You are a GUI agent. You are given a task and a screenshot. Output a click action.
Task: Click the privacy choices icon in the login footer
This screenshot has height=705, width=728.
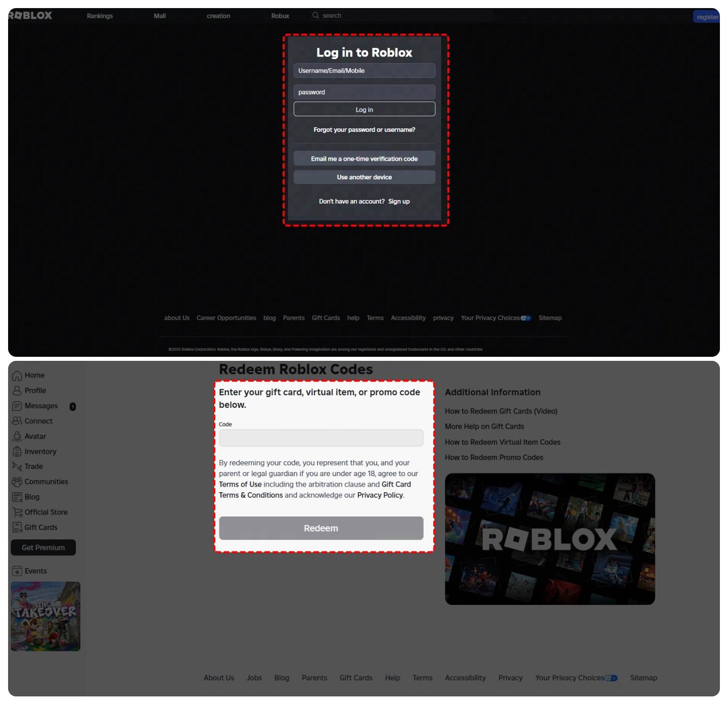click(526, 318)
